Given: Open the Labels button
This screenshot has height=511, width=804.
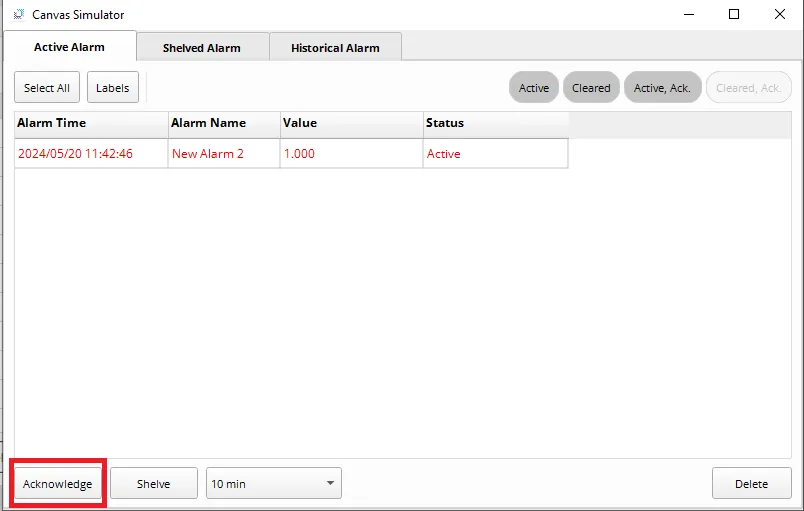Looking at the screenshot, I should tap(112, 88).
